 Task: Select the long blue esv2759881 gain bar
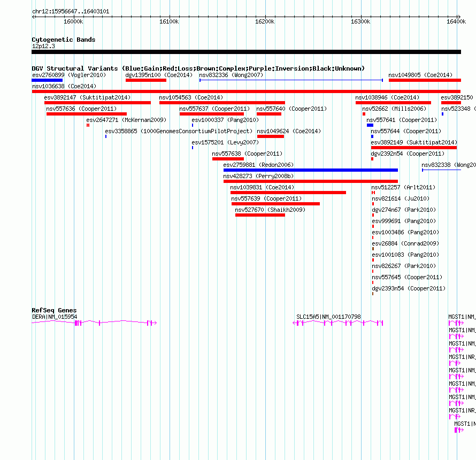[311, 170]
